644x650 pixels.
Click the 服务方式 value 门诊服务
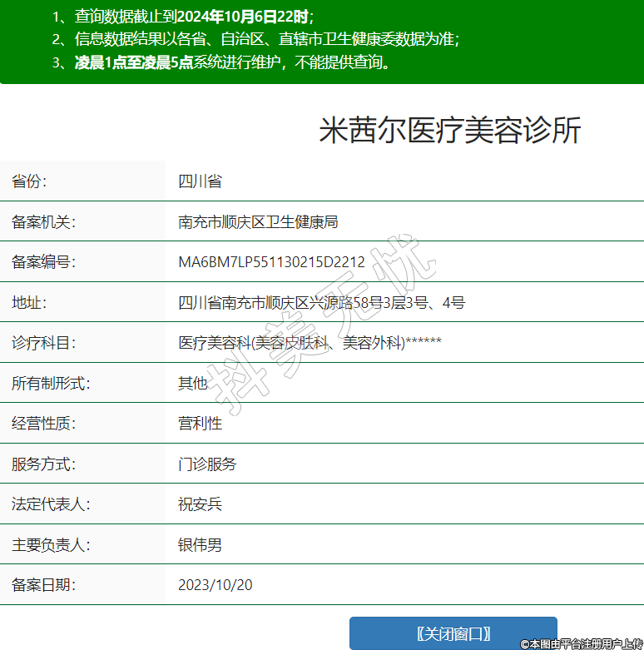pyautogui.click(x=207, y=464)
